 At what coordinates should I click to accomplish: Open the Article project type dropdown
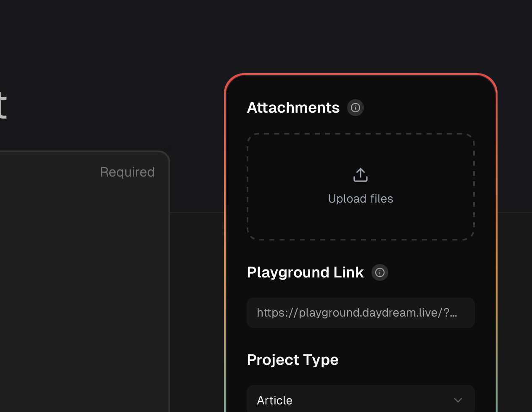[x=361, y=400]
